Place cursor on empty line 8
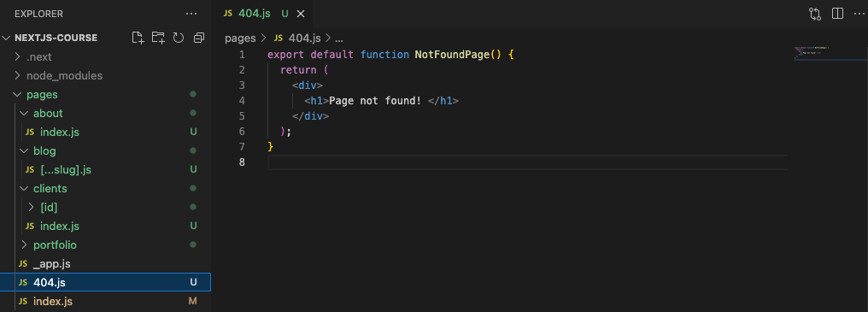 pyautogui.click(x=527, y=162)
